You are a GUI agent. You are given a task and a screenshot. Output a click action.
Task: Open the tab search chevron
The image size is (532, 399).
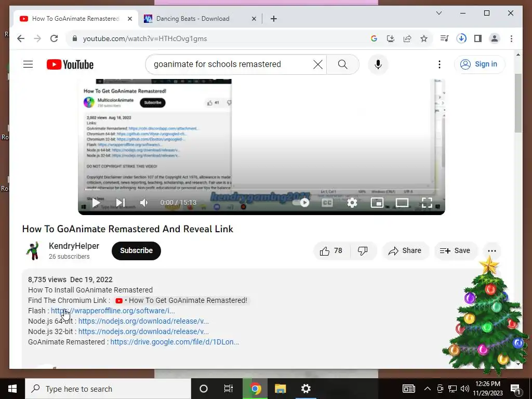438,13
